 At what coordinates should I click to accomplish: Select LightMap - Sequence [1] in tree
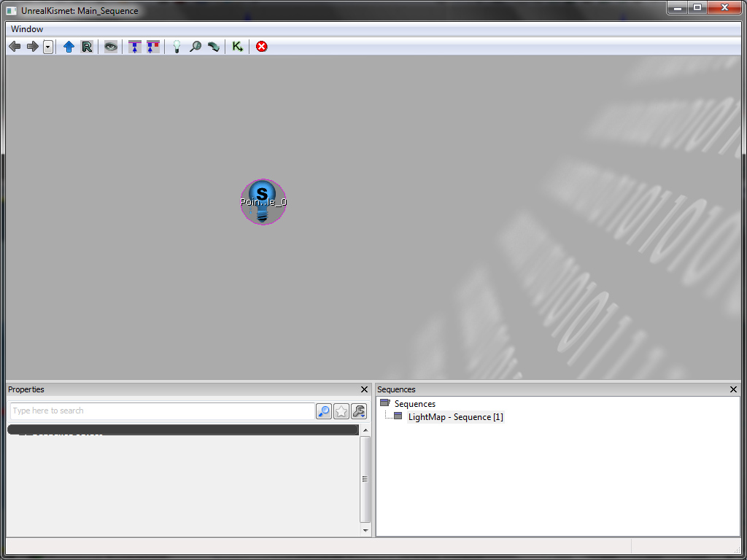coord(455,417)
